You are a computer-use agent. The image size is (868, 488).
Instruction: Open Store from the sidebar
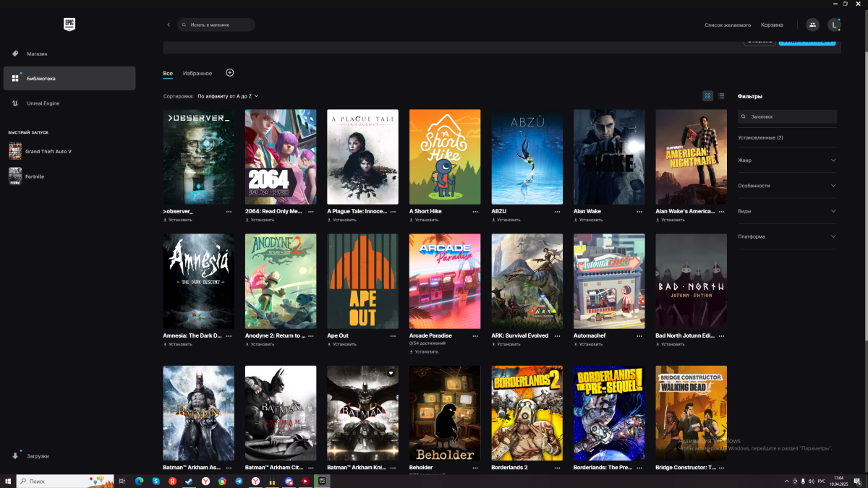tap(69, 53)
